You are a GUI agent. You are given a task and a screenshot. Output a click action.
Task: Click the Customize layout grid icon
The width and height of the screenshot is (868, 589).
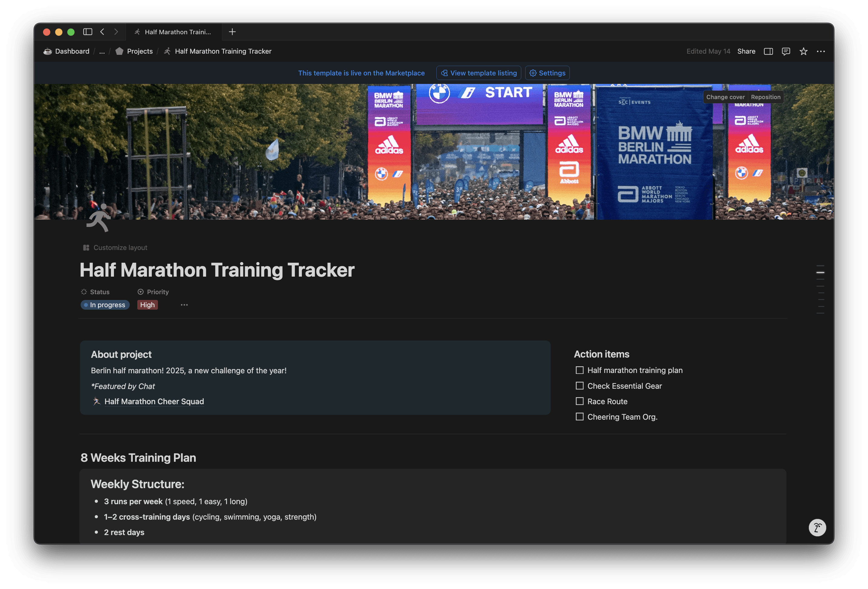tap(86, 248)
